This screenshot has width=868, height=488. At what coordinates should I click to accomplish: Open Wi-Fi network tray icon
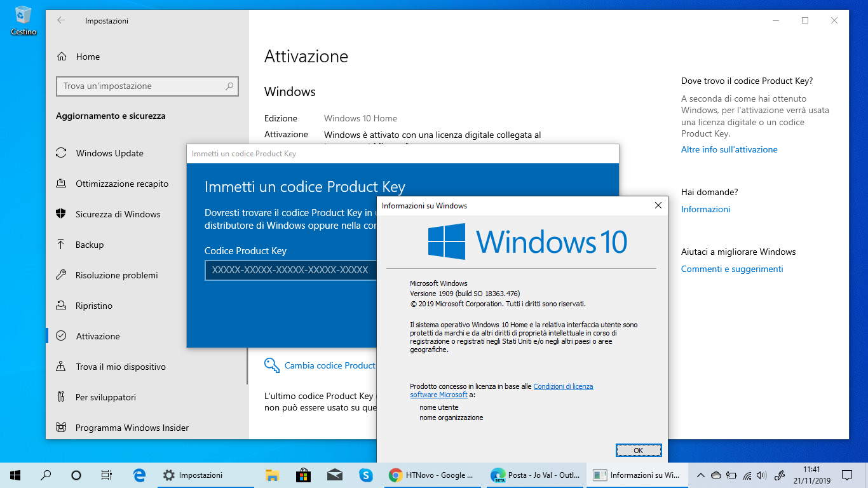[x=747, y=475]
